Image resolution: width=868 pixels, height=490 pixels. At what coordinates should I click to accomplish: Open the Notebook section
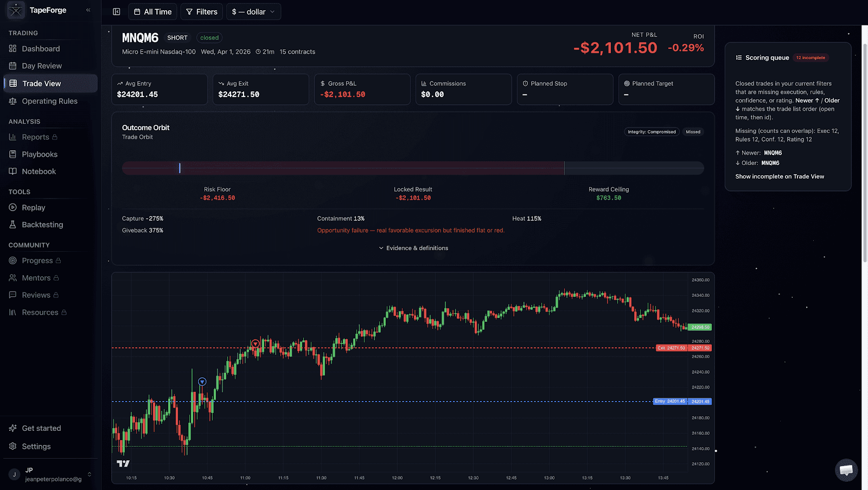12,171
